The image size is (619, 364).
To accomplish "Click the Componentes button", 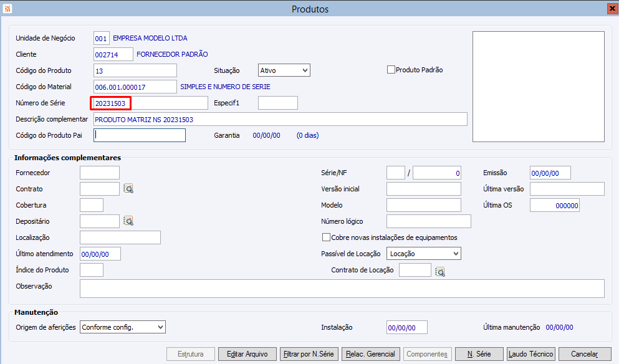I will (x=428, y=354).
